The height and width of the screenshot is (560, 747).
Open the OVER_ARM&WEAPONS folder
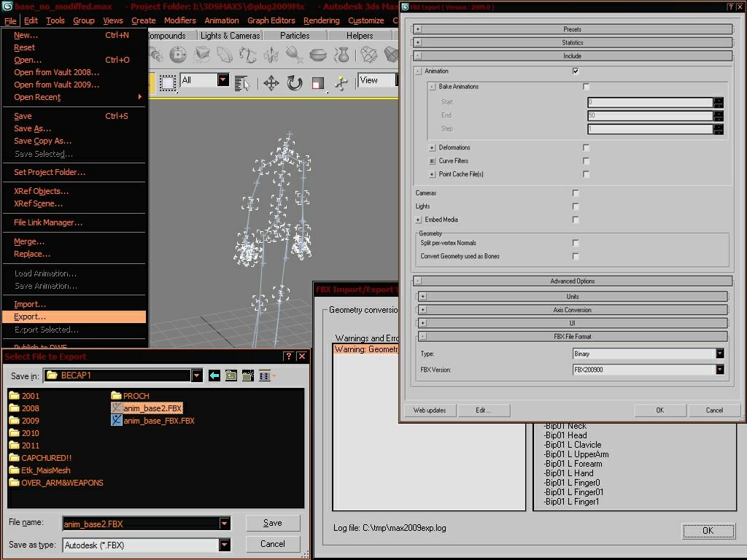[x=56, y=483]
